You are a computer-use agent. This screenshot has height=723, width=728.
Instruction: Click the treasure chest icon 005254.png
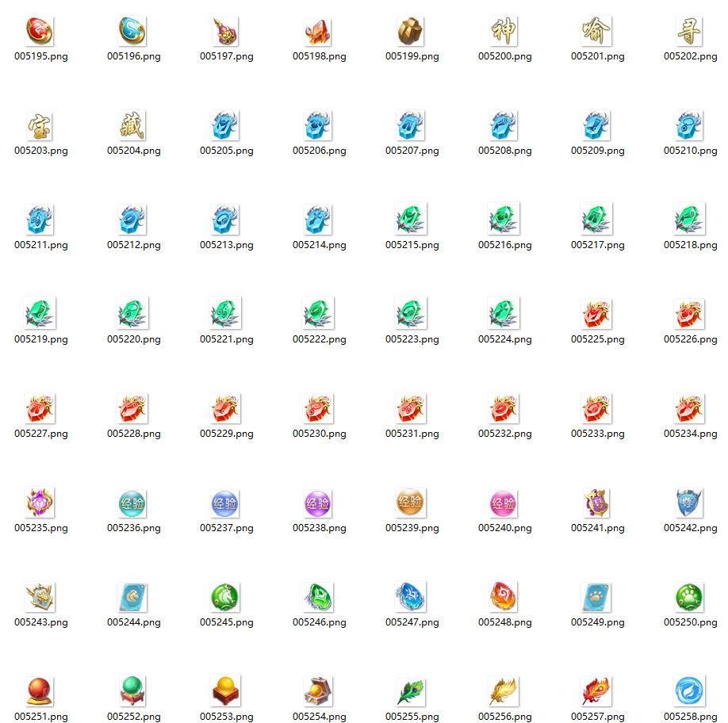click(x=318, y=690)
